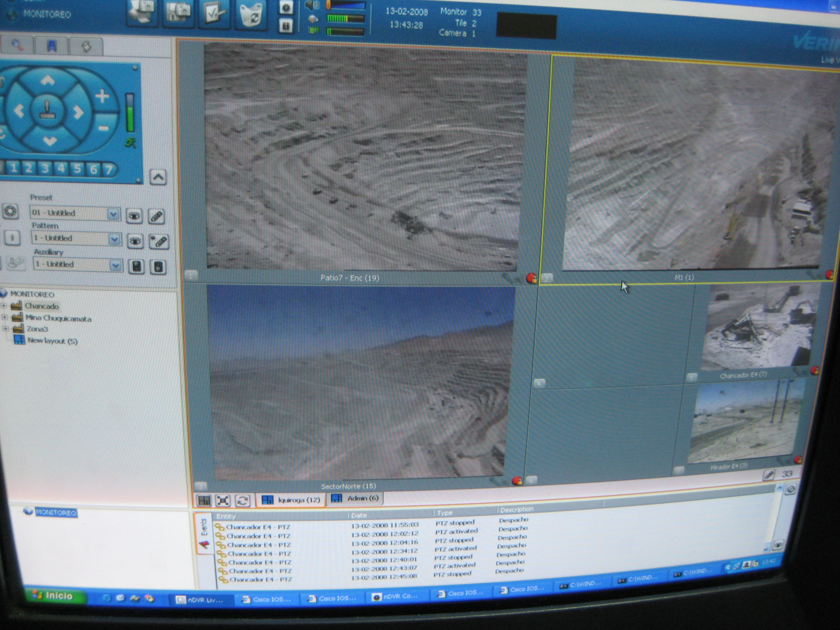Click the red lock icon on SectorNorte tile

tap(517, 481)
